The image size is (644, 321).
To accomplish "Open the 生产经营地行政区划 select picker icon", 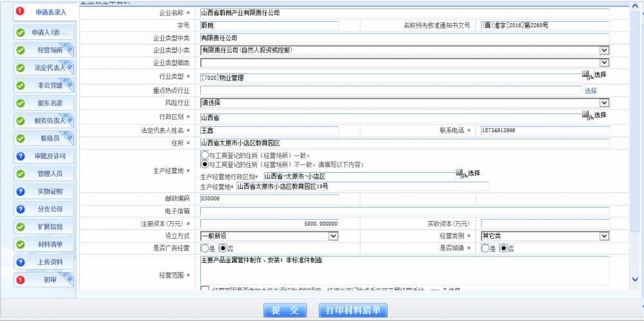I will point(460,173).
